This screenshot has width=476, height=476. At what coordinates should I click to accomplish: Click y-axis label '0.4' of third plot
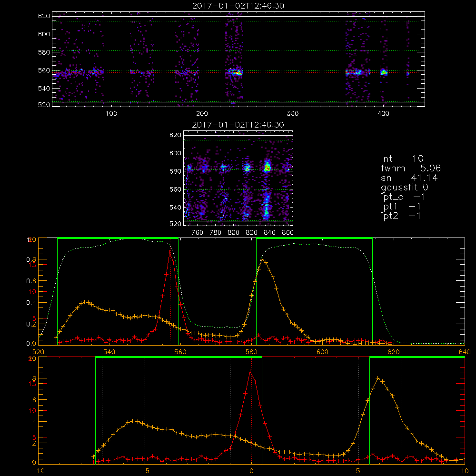coord(31,303)
